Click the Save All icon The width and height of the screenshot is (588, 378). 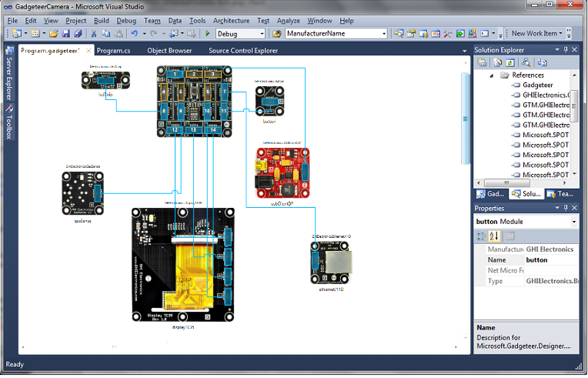78,34
